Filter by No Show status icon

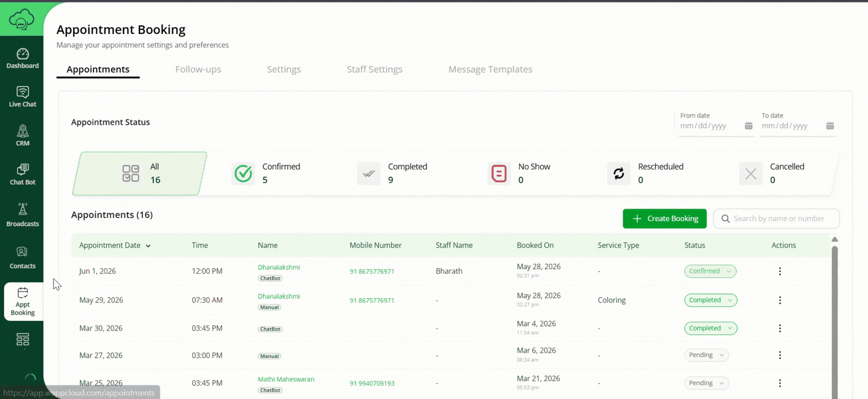click(499, 173)
